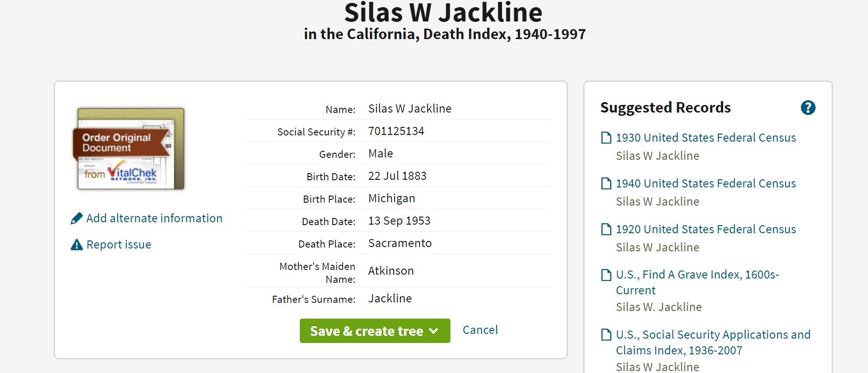Click the Silas W Jackline page heading
The width and height of the screenshot is (868, 373).
(443, 12)
